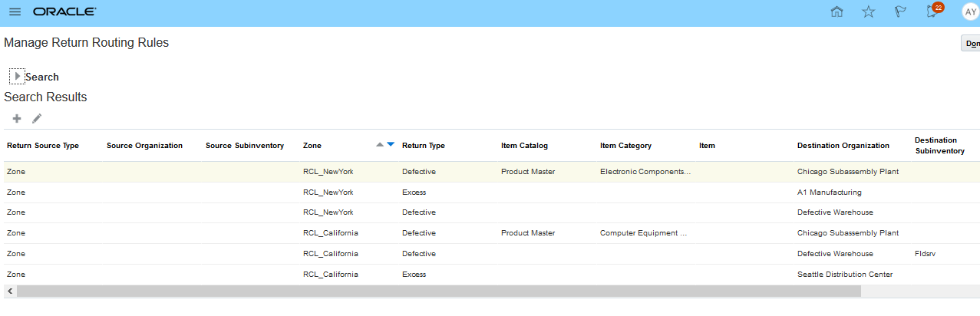Open notifications bell with 22 badge
Screen dimensions: 980x316
click(932, 12)
